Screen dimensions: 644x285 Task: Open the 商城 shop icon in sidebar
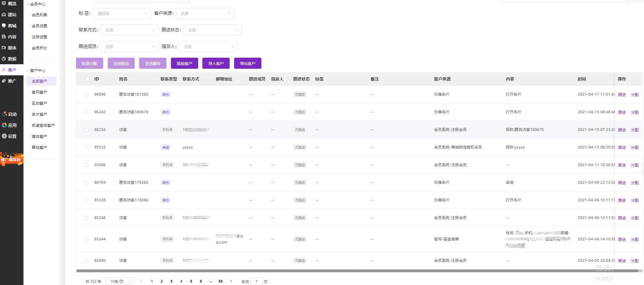4,26
